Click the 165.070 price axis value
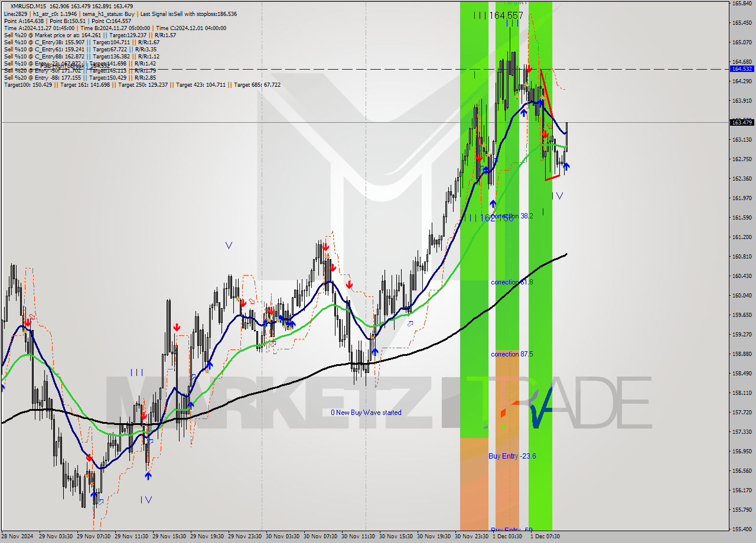This screenshot has width=756, height=543. click(742, 42)
